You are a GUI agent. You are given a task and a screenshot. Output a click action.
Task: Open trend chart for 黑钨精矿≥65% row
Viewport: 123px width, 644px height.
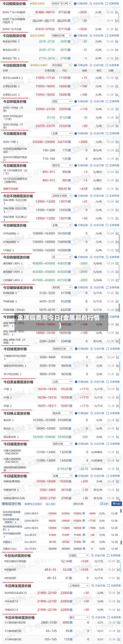tap(117, 263)
